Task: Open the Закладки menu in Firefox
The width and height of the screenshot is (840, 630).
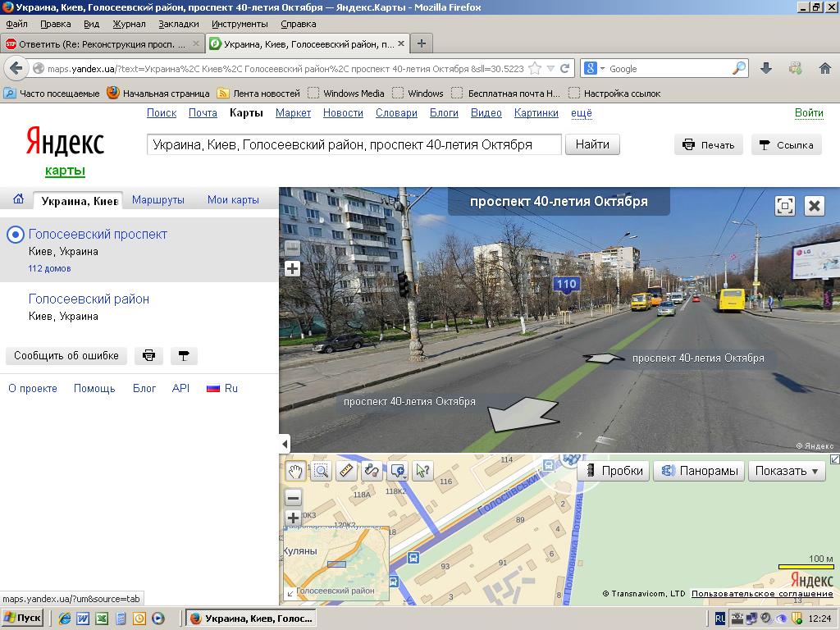Action: click(x=179, y=25)
